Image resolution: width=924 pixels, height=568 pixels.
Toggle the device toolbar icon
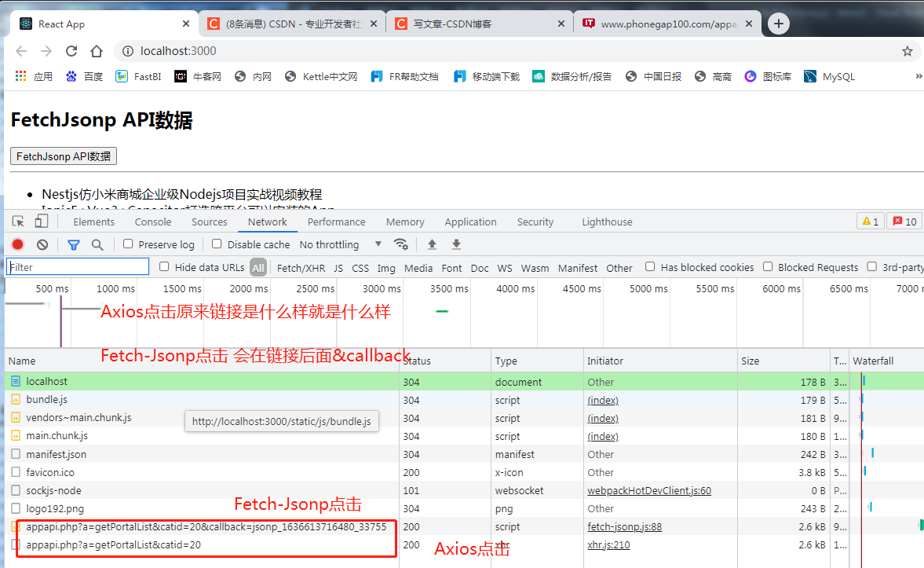[x=41, y=221]
